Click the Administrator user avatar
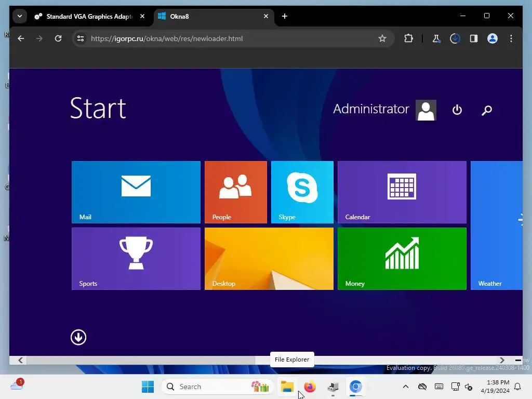 point(426,110)
